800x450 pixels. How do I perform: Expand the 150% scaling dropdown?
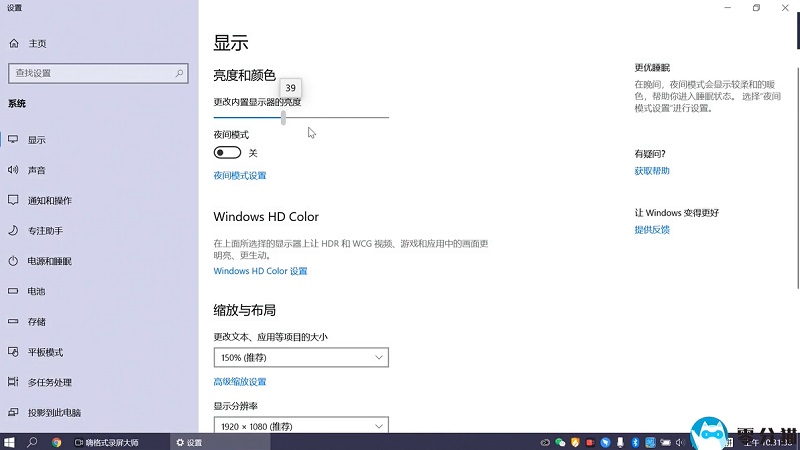(x=300, y=357)
